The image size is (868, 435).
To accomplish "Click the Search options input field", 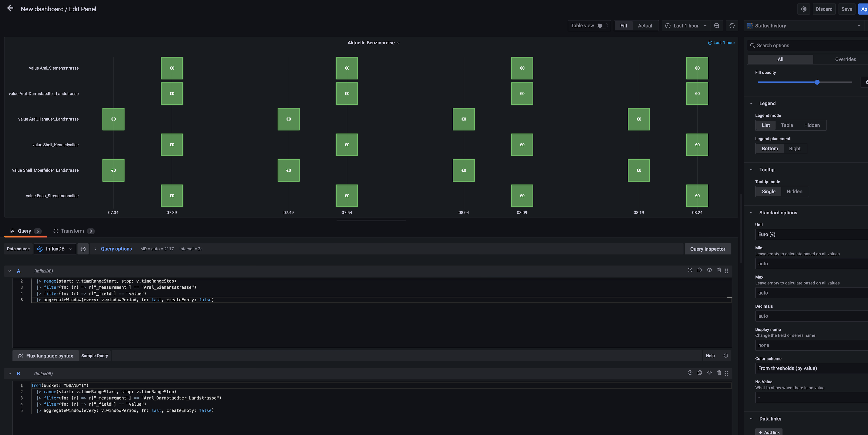I will [809, 46].
